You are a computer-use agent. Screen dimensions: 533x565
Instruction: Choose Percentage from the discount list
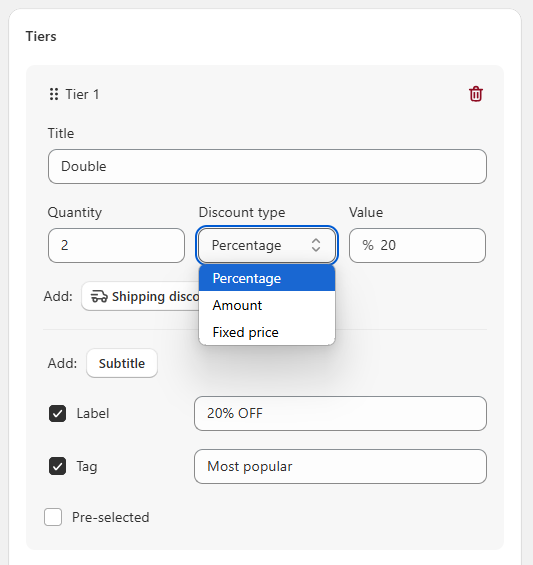267,278
